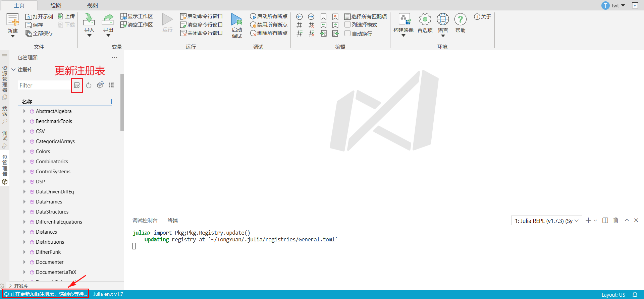
Task: Switch to the 主页 ribbon tab
Action: [x=19, y=5]
